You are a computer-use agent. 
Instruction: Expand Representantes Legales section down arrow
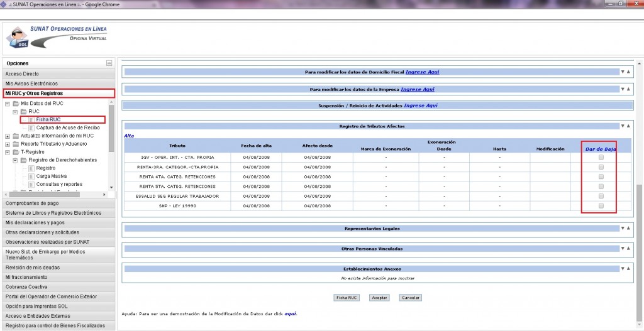(623, 229)
